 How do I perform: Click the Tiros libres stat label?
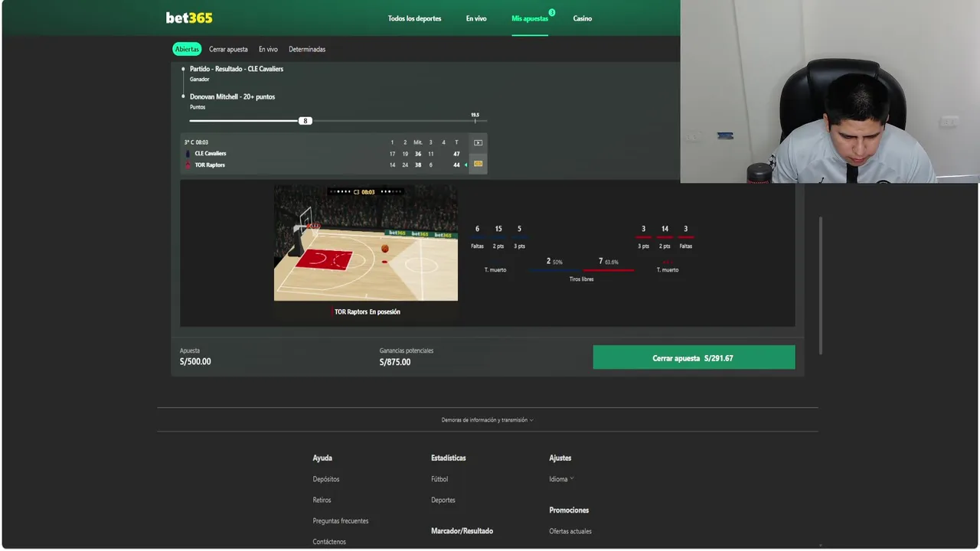(582, 279)
